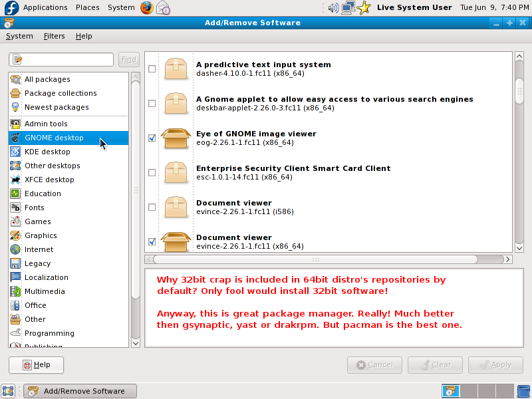Image resolution: width=532 pixels, height=399 pixels.
Task: Click the network connection tray icon
Action: tap(348, 7)
